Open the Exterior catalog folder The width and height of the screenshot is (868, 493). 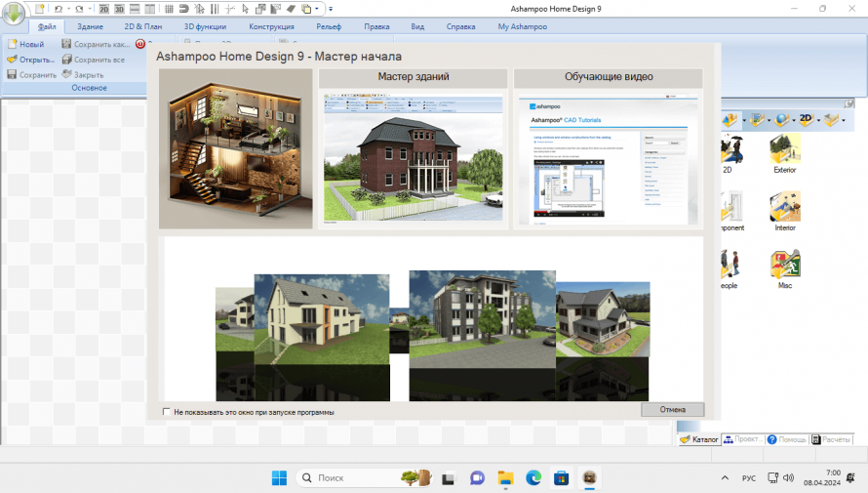[x=784, y=151]
